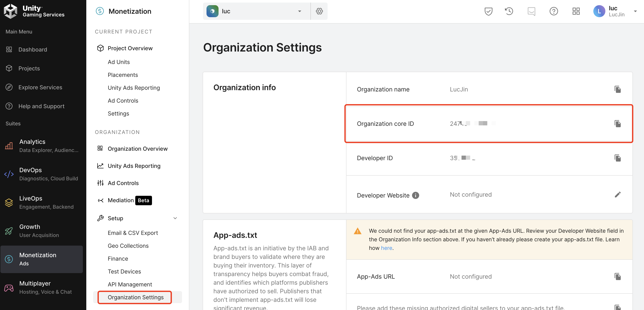Image resolution: width=644 pixels, height=310 pixels.
Task: Open the history clock icon
Action: (509, 11)
